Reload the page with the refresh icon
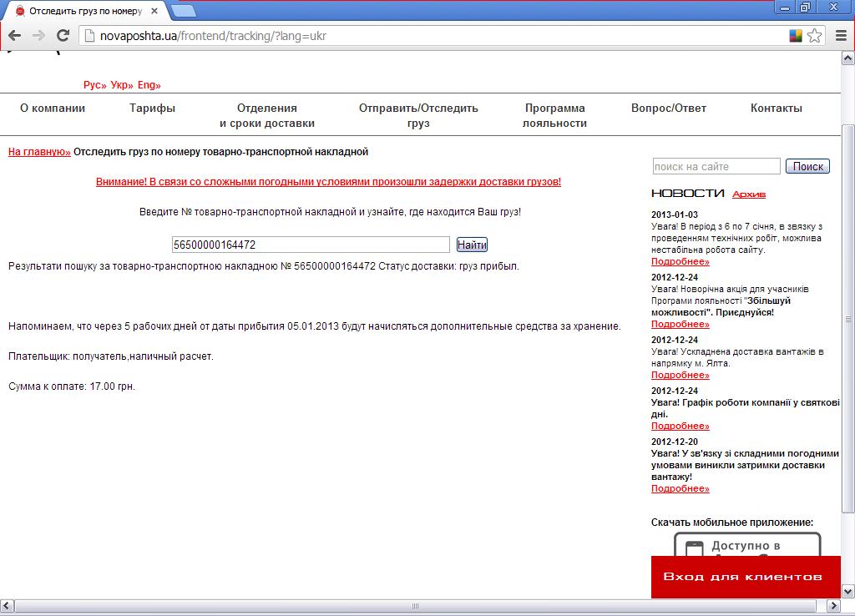 click(63, 36)
